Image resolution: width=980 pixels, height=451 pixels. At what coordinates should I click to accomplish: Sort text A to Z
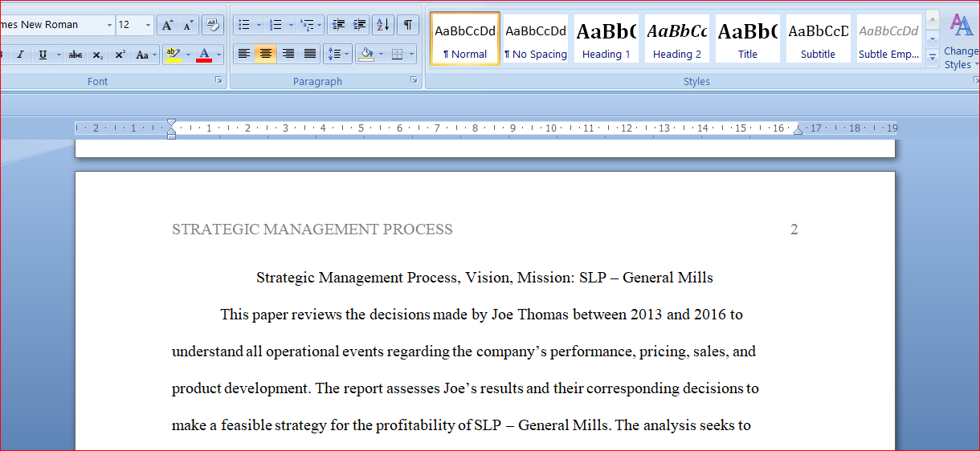point(383,25)
